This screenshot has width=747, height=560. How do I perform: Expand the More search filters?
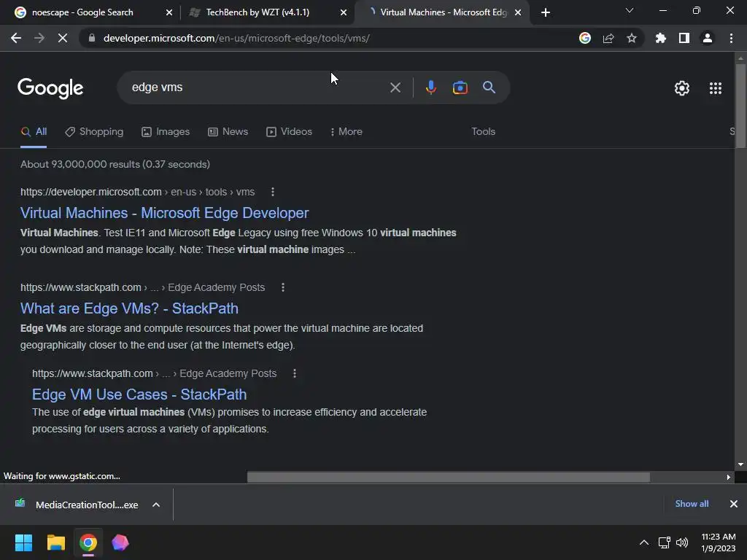(x=347, y=132)
